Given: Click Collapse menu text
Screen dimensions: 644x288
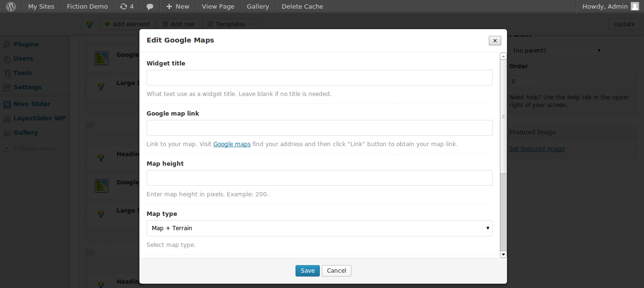Looking at the screenshot, I should pos(35,149).
